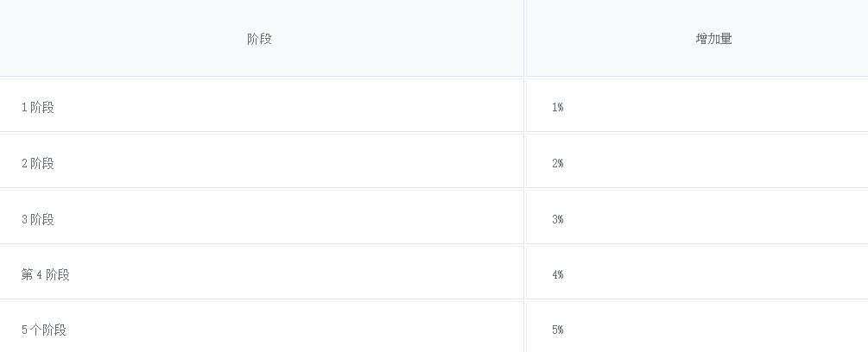Screen dimensions: 868x352
Task: Click the 3% value cell
Action: pos(558,219)
